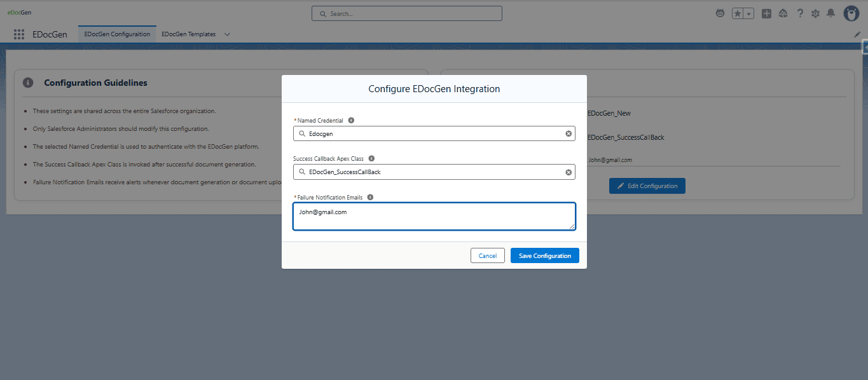Click Success Callback Apex Class lookup field
868x380 pixels.
tap(434, 172)
